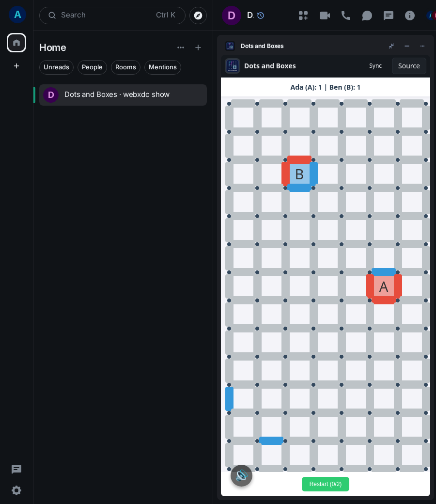Click the Source button
436x504 pixels.
pyautogui.click(x=409, y=66)
